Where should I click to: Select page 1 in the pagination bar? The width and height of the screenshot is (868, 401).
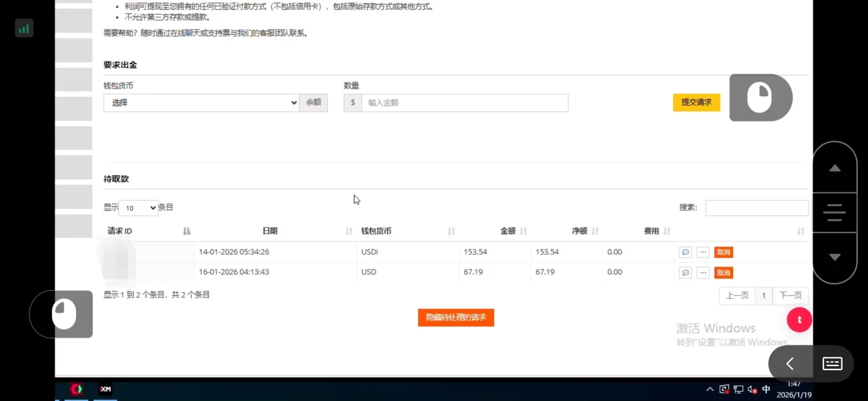(763, 295)
